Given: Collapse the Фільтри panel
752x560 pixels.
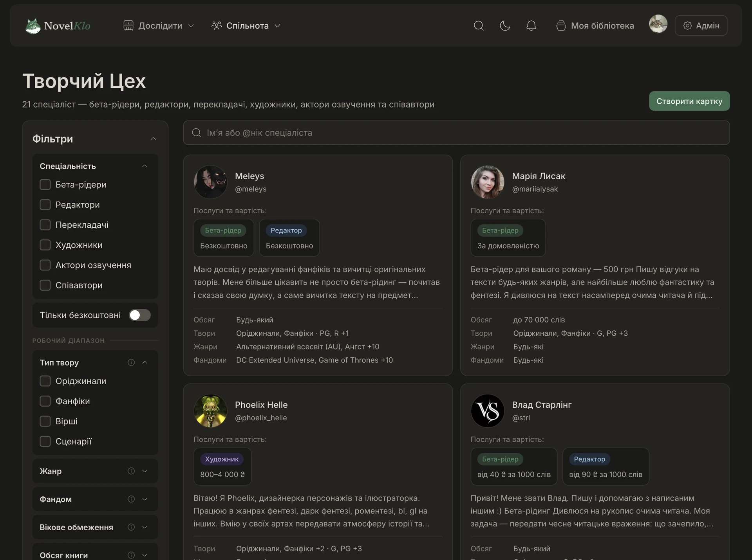Looking at the screenshot, I should 153,139.
